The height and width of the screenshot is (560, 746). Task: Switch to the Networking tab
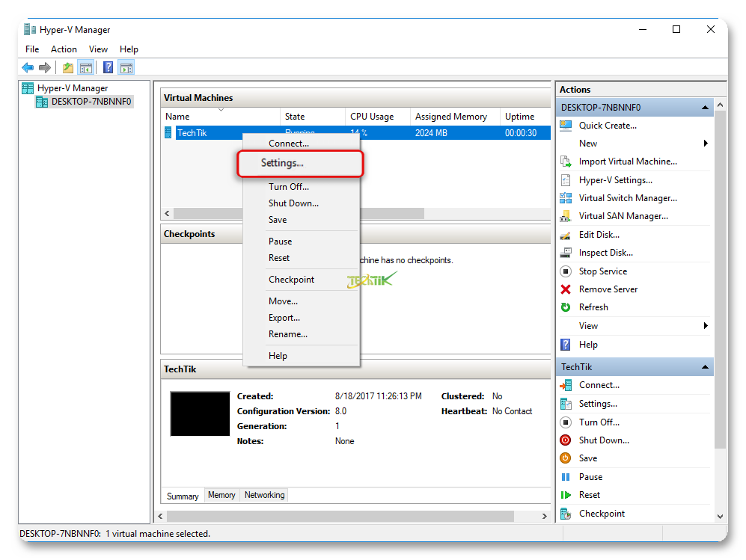click(264, 495)
